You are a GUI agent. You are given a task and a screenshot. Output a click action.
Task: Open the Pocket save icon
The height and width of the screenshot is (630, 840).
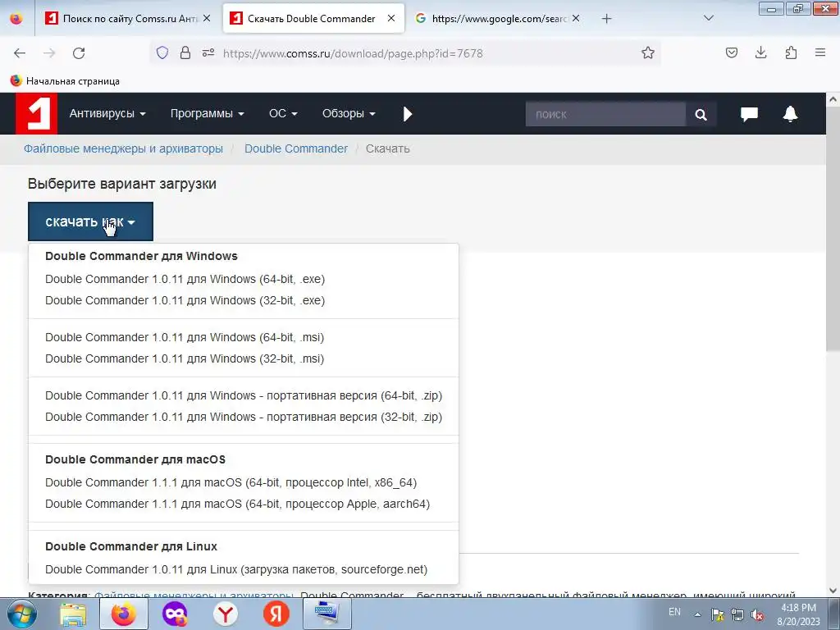point(731,52)
